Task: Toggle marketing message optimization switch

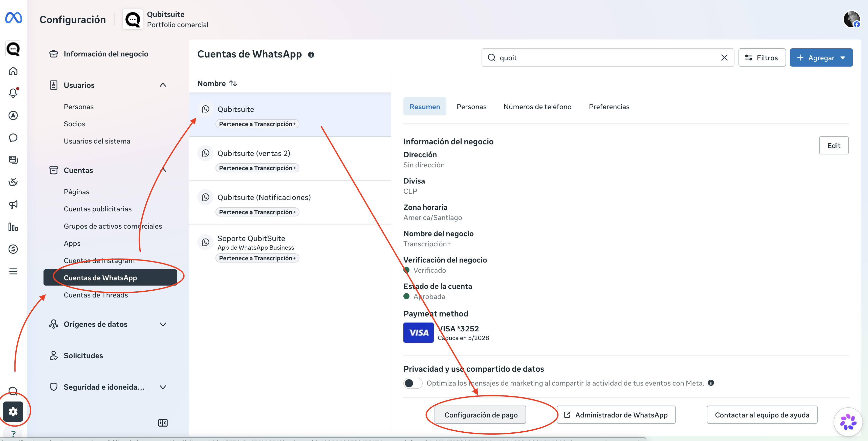Action: coord(413,383)
